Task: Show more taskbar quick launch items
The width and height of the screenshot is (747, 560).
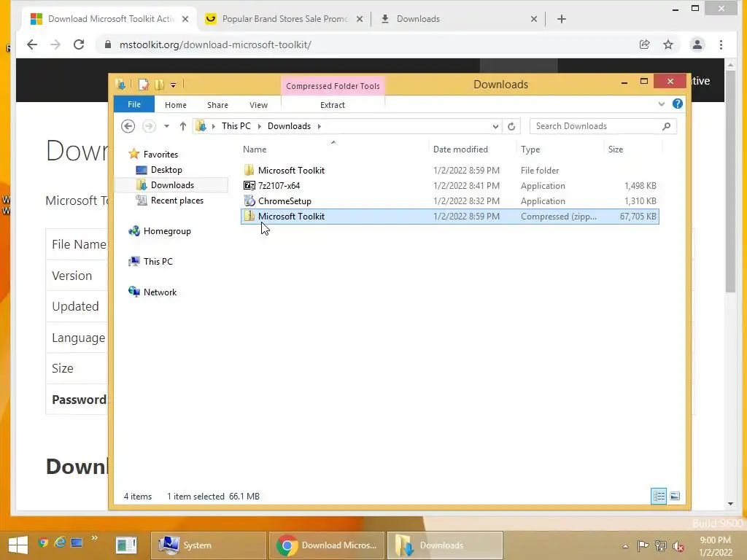Action: tap(94, 538)
